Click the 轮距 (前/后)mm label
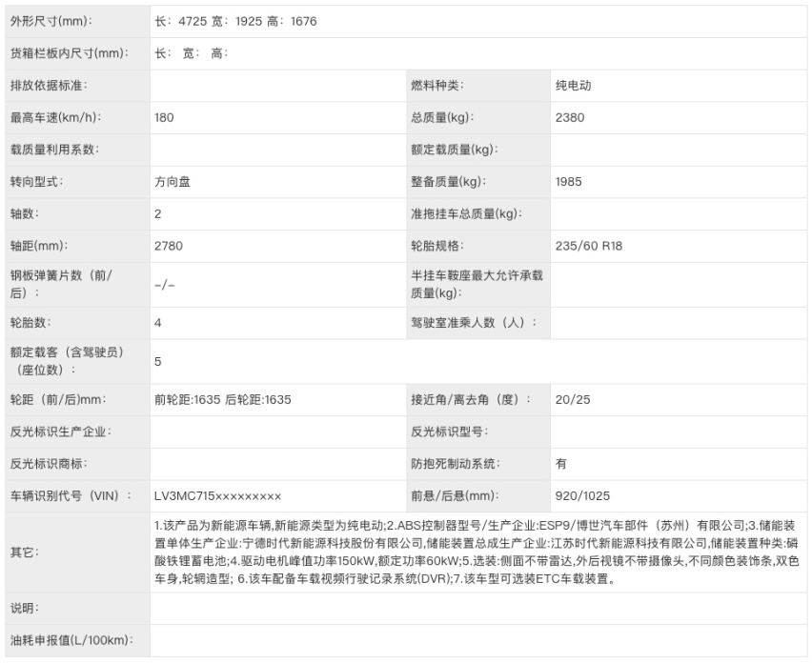This screenshot has width=812, height=663. 58,399
